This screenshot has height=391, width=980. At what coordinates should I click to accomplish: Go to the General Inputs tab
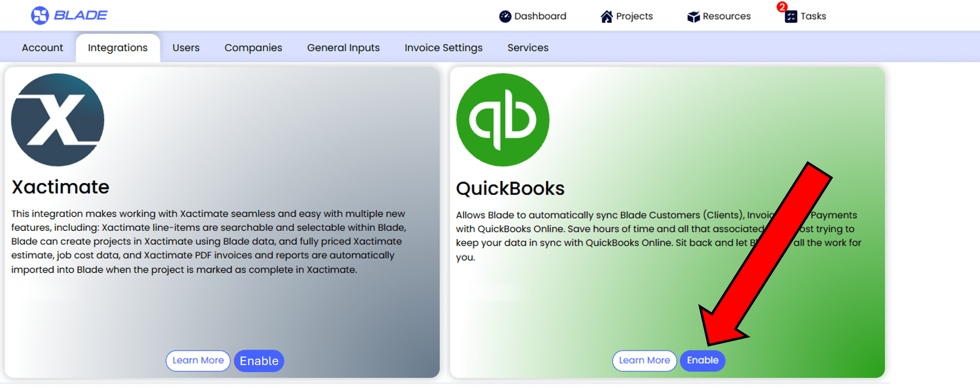click(x=343, y=48)
